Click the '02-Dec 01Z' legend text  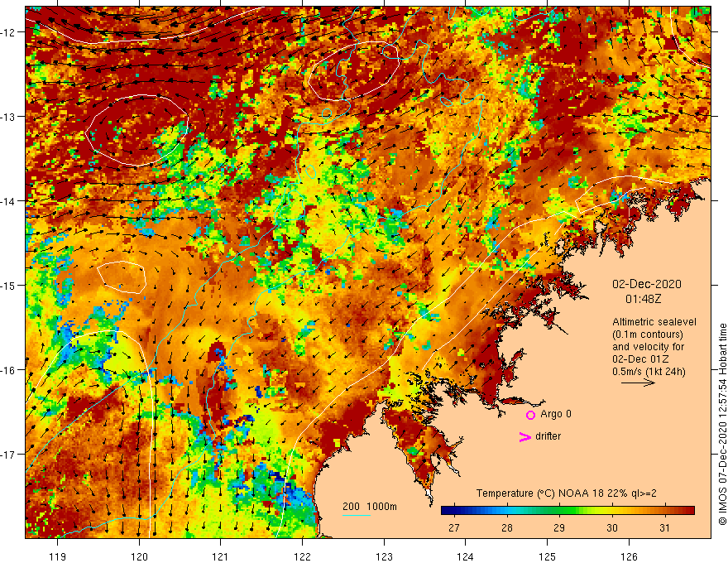[x=642, y=359]
